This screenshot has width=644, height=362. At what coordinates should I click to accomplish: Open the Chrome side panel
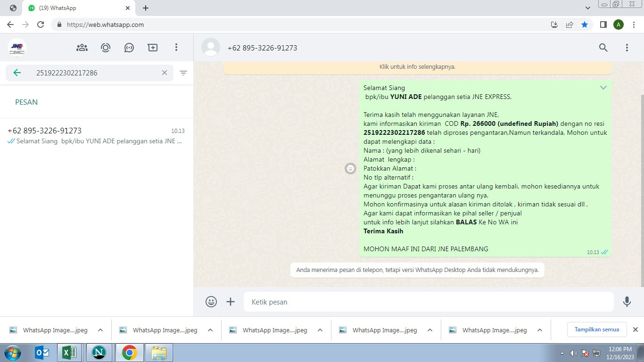point(603,25)
